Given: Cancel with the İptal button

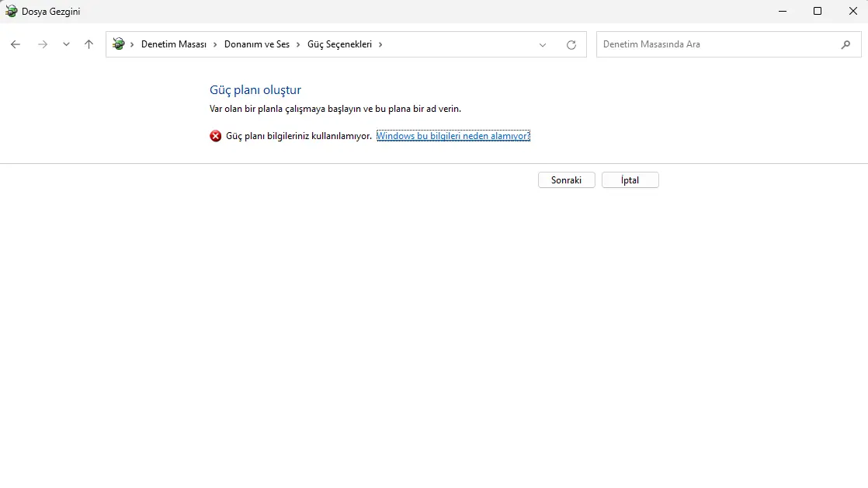Looking at the screenshot, I should point(630,180).
